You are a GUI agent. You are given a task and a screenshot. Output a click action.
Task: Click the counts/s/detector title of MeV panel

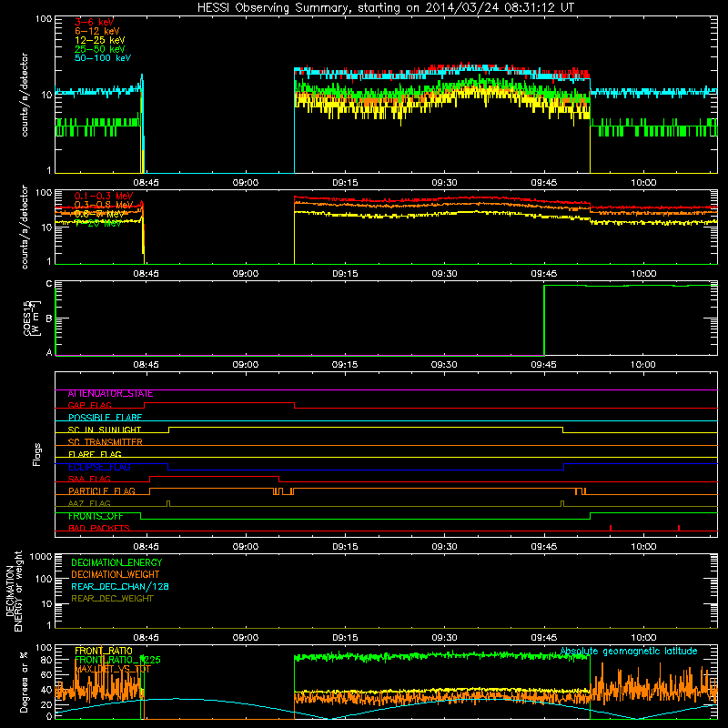tap(25, 227)
